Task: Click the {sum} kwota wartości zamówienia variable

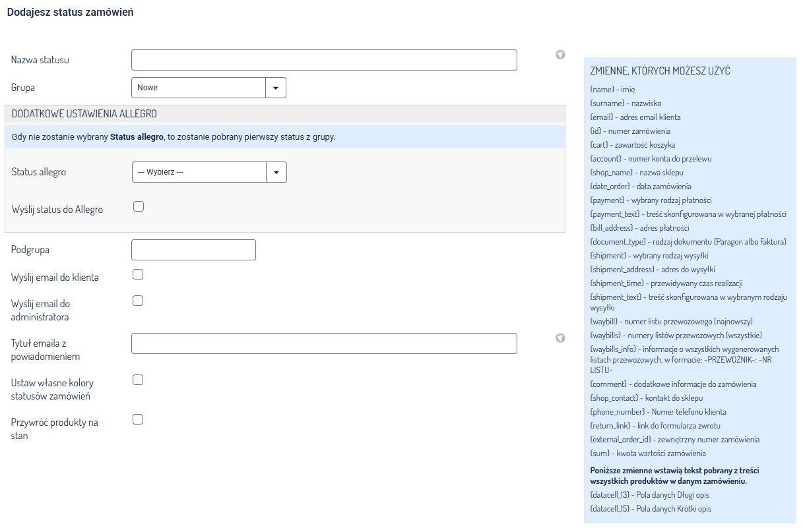Action: [648, 454]
